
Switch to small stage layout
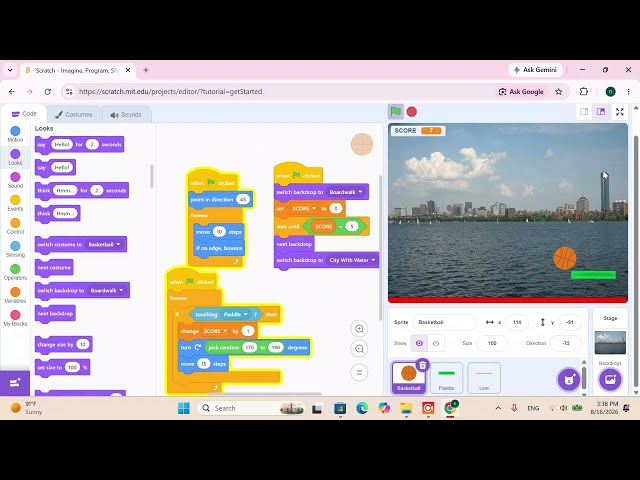584,111
